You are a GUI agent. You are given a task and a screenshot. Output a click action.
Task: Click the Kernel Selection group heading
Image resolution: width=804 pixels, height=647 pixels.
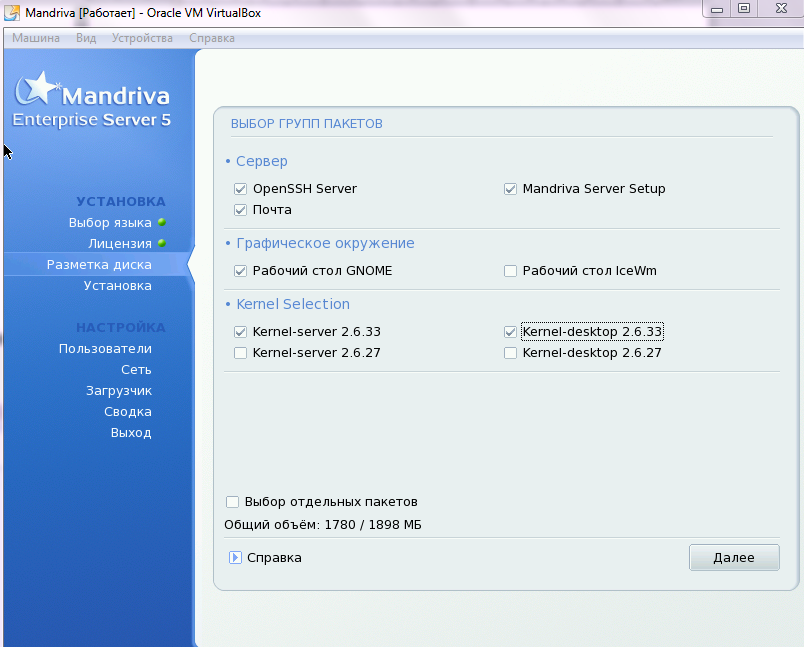tap(293, 304)
